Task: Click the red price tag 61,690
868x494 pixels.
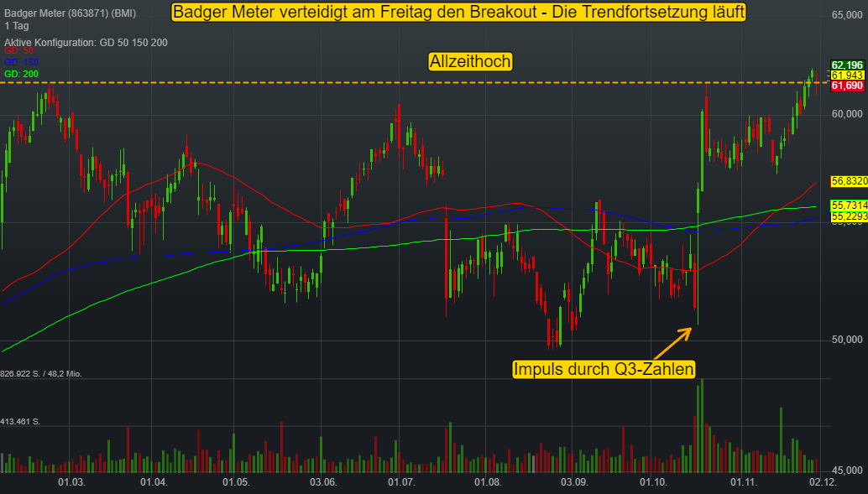Action: [848, 86]
